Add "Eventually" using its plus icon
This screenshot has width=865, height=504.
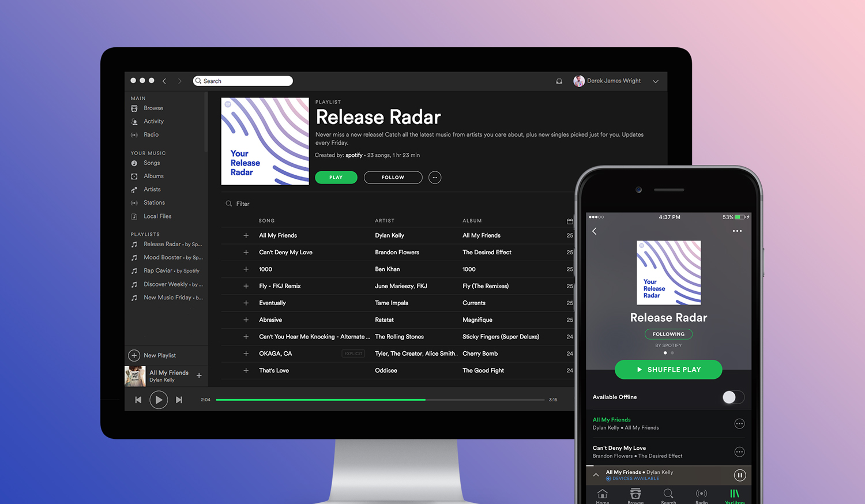(x=245, y=303)
